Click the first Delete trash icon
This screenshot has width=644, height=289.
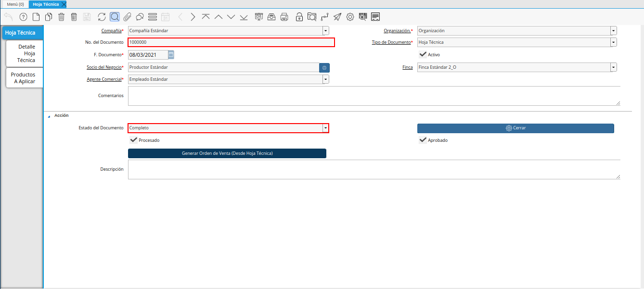(x=61, y=17)
